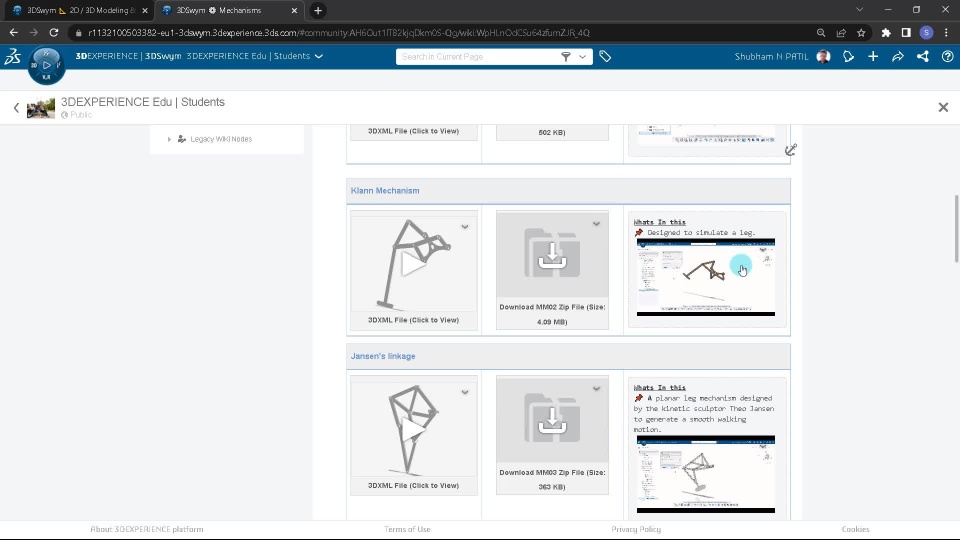Click the share arrow icon
This screenshot has height=540, width=960.
coord(898,56)
